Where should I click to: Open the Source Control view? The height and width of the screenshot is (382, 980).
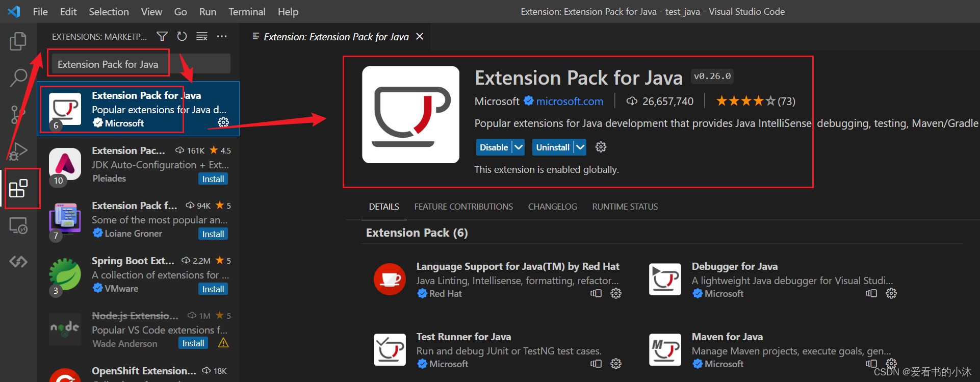[x=18, y=115]
